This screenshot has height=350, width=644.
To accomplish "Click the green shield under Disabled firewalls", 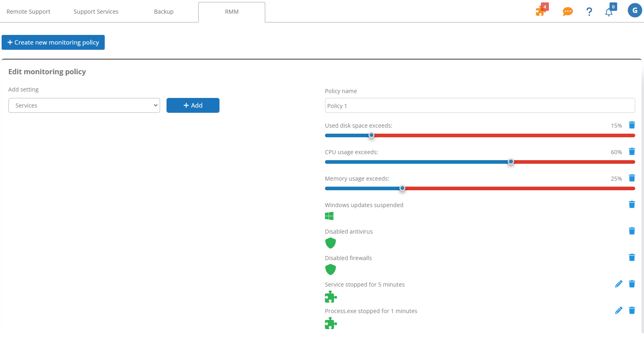I will click(330, 269).
